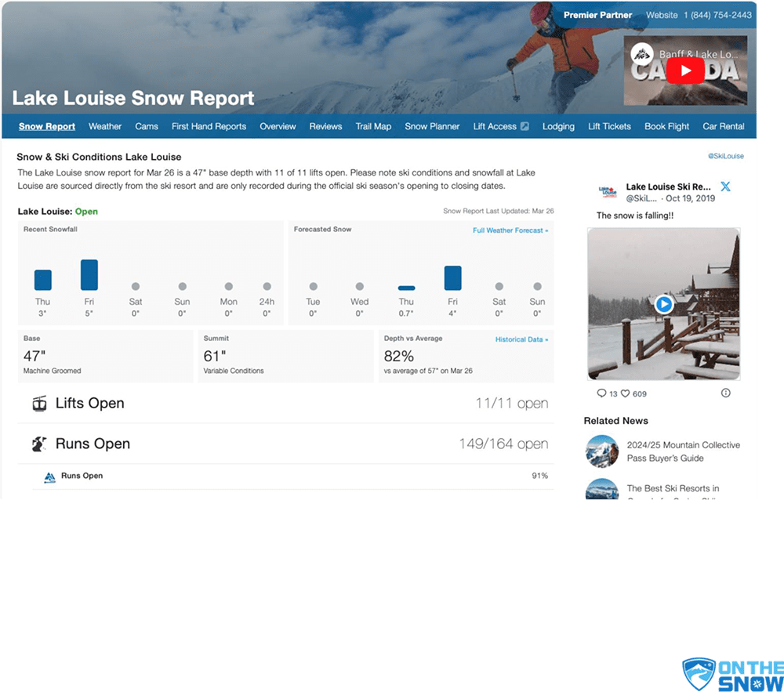Visit the resort Website link
Screen dimensions: 784x692
tap(662, 15)
